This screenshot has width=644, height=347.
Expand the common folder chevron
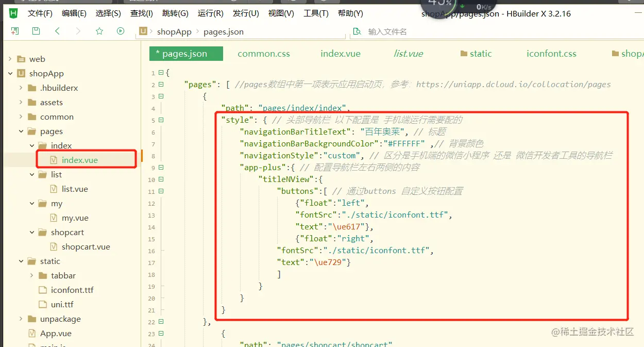pos(21,117)
